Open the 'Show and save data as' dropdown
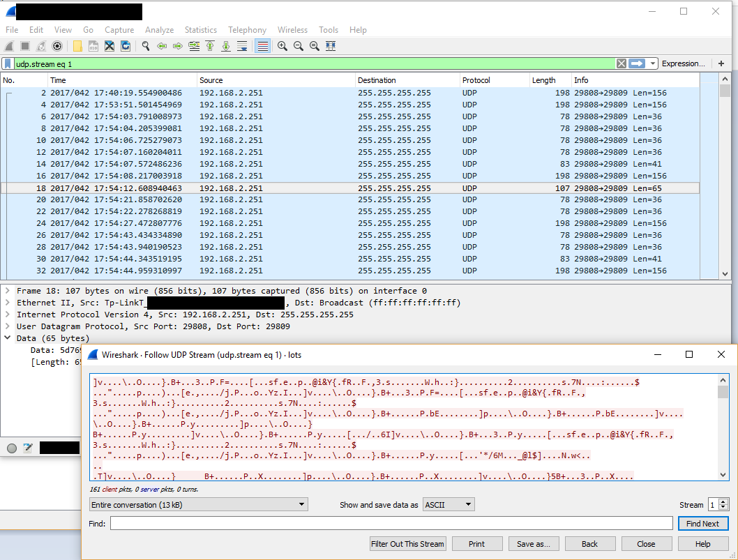 (x=449, y=504)
